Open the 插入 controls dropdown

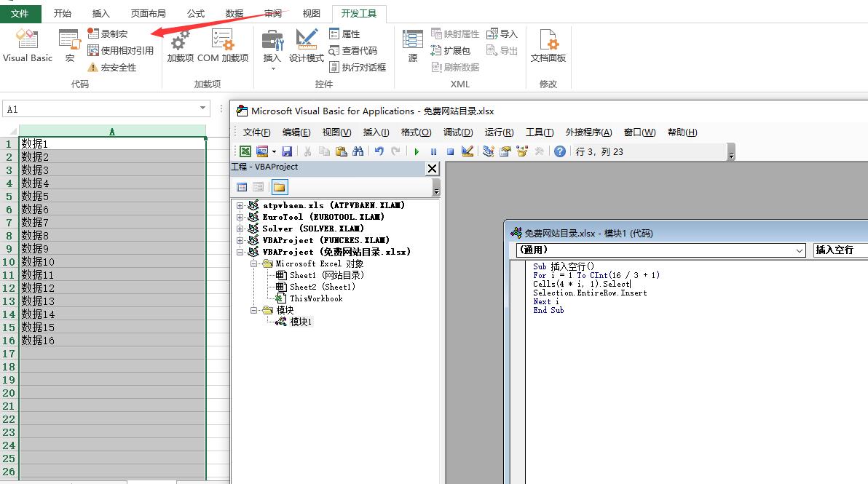(272, 49)
